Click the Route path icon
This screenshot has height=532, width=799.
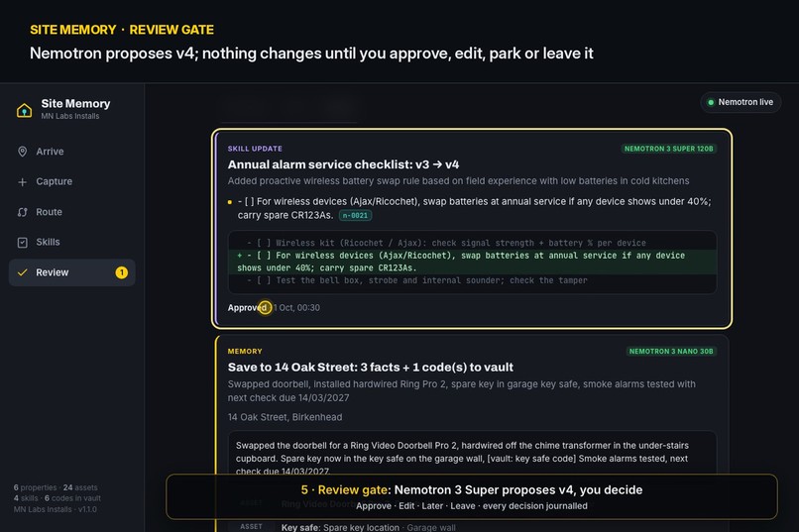coord(23,212)
